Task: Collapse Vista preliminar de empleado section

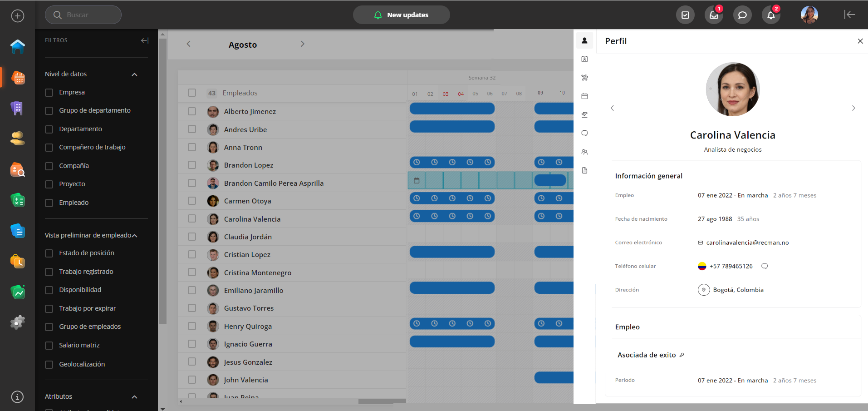Action: tap(134, 235)
